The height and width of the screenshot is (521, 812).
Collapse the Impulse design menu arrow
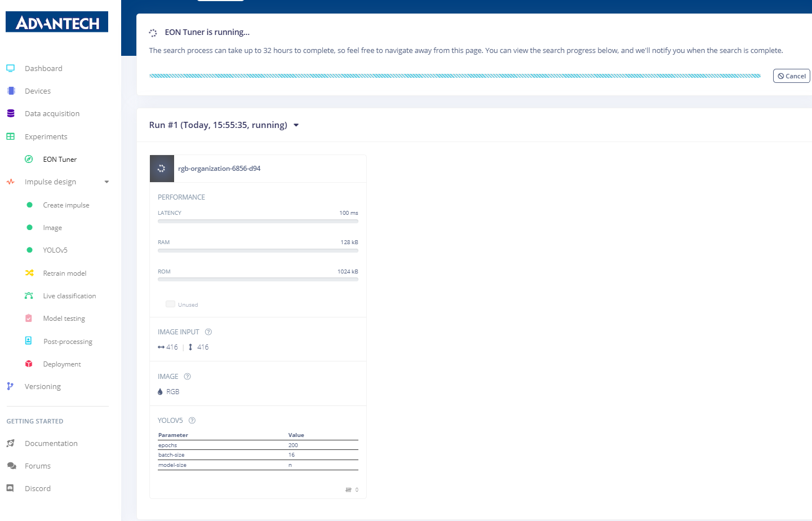point(107,182)
